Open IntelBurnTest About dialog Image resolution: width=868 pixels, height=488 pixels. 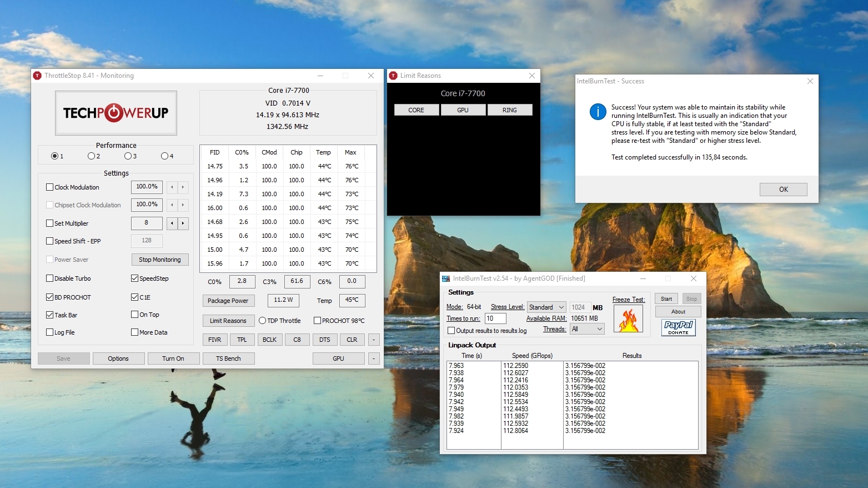[x=678, y=312]
